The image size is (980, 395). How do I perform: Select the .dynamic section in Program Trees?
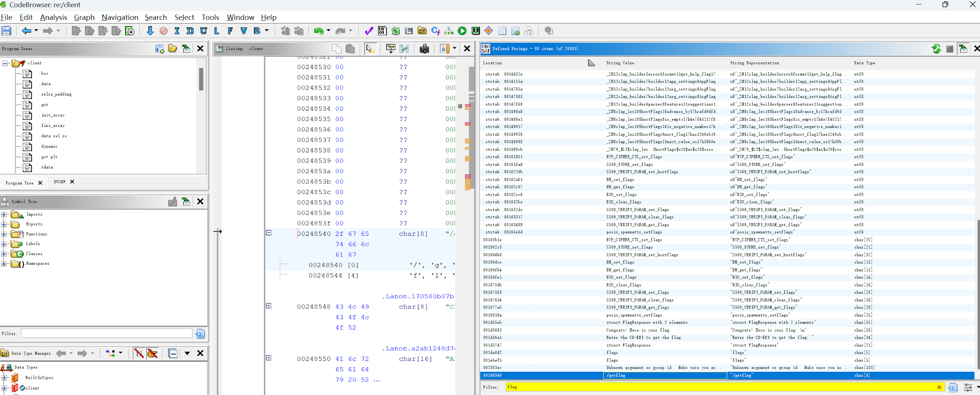coord(49,146)
